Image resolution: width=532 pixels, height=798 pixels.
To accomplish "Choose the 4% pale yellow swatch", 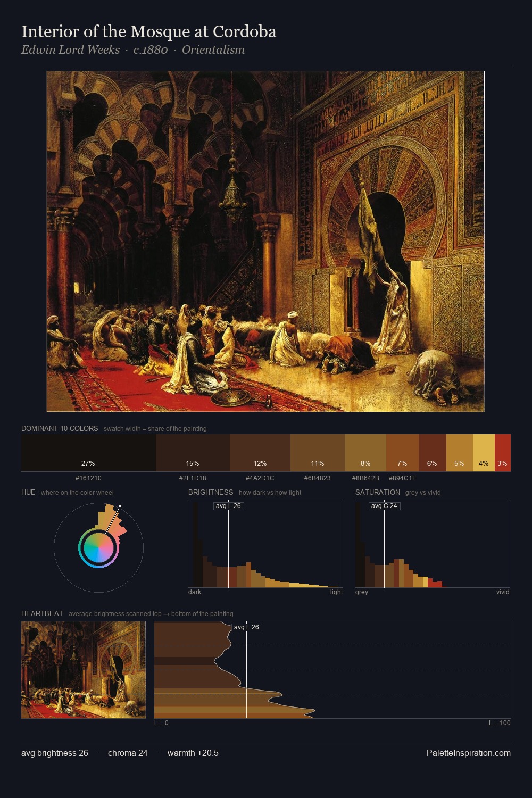I will coord(484,453).
